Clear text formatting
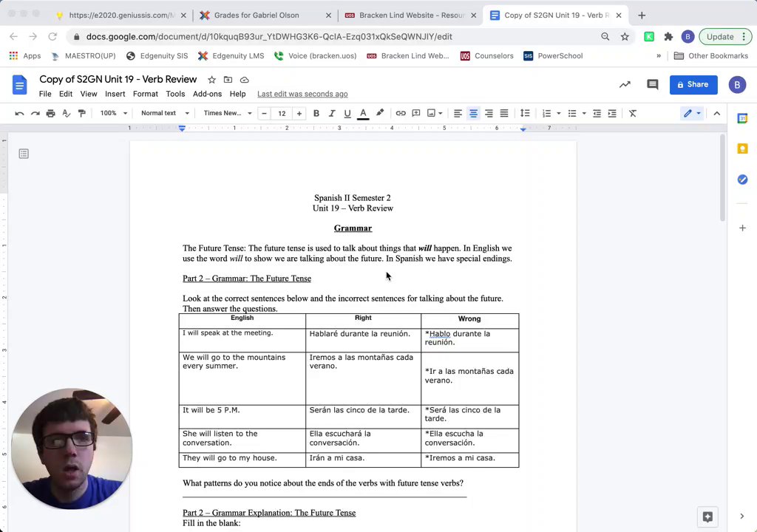This screenshot has height=532, width=757. click(x=633, y=114)
